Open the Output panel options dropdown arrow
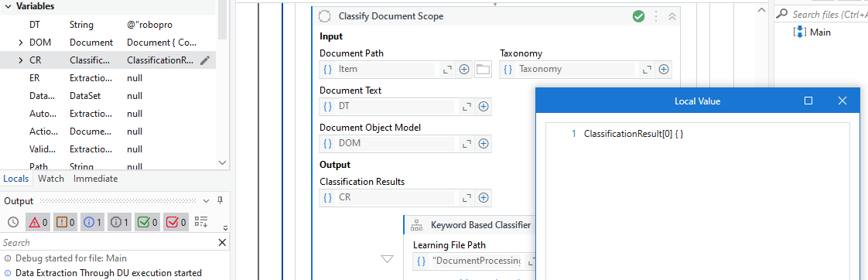The image size is (868, 280). 206,201
